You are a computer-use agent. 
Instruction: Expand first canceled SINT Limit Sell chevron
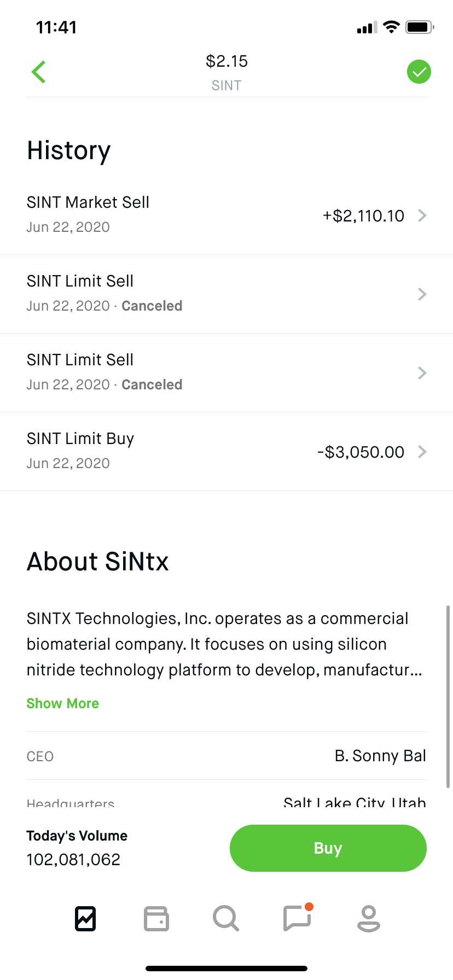tap(422, 294)
